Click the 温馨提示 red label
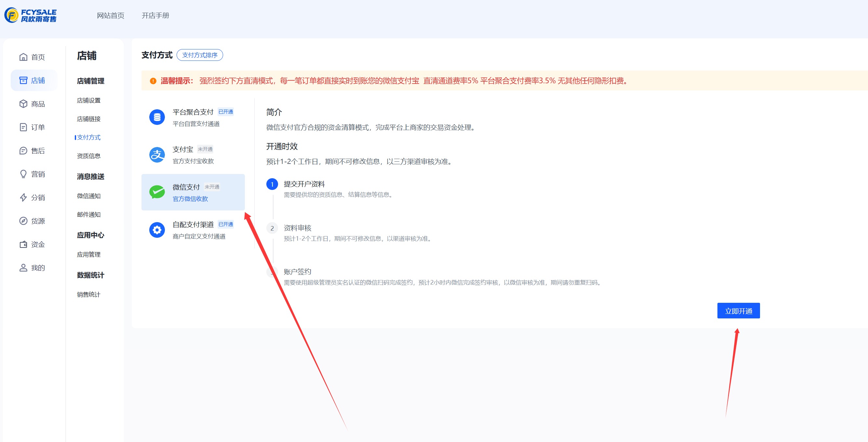The height and width of the screenshot is (442, 868). click(177, 81)
